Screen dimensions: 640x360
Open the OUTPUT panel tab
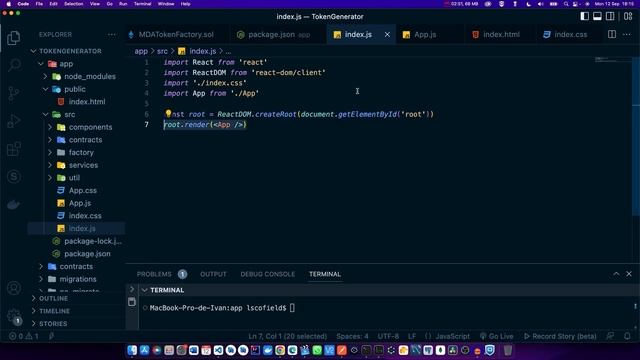(x=213, y=274)
